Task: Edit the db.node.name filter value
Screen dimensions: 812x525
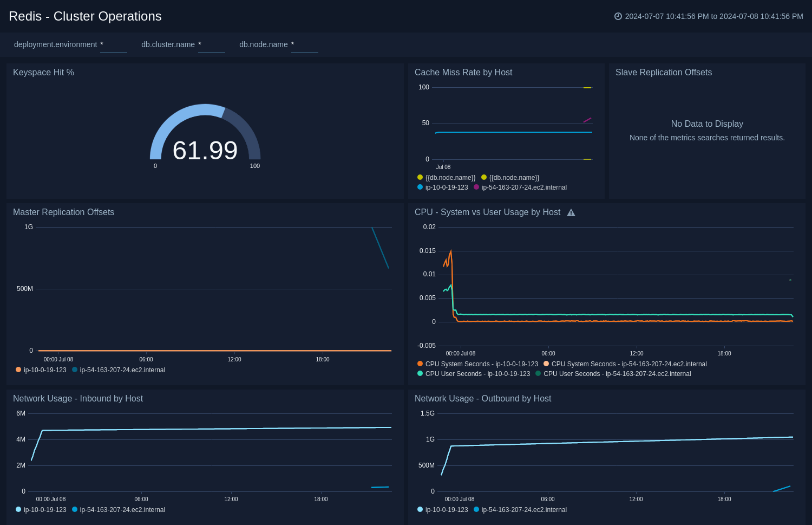Action: pos(304,45)
